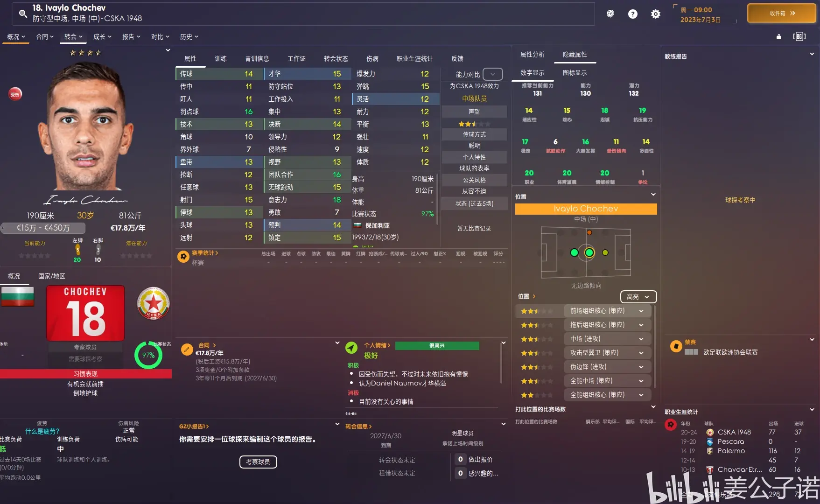This screenshot has height=504, width=820.
Task: Click the lock icon near top right
Action: [x=778, y=36]
